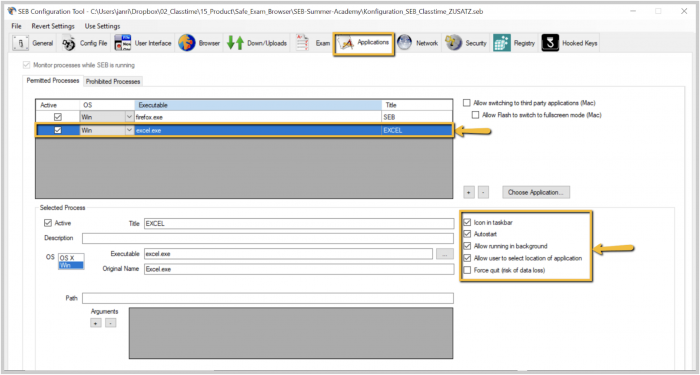Click EXCEL title cell in table

(x=417, y=130)
